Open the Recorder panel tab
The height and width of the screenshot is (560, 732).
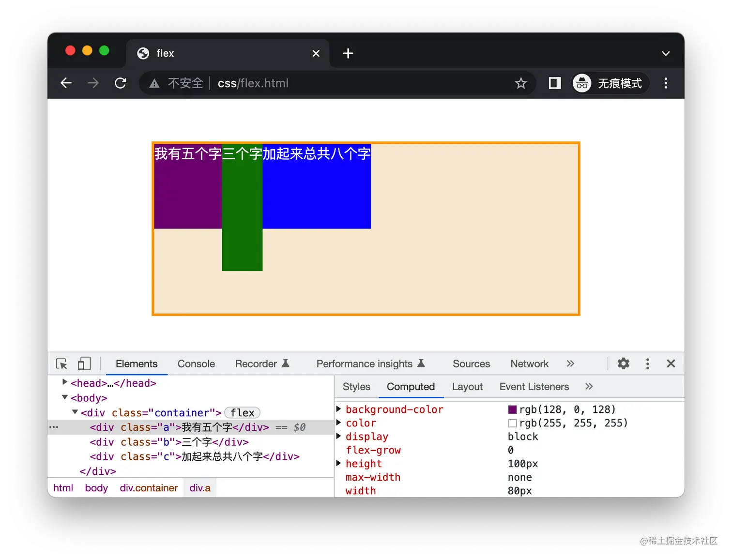pyautogui.click(x=262, y=364)
